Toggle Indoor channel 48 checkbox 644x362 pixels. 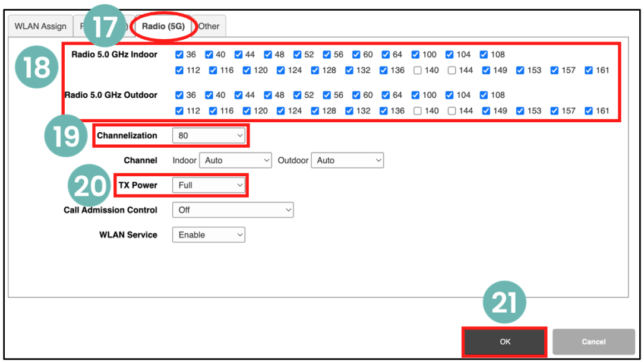(268, 55)
